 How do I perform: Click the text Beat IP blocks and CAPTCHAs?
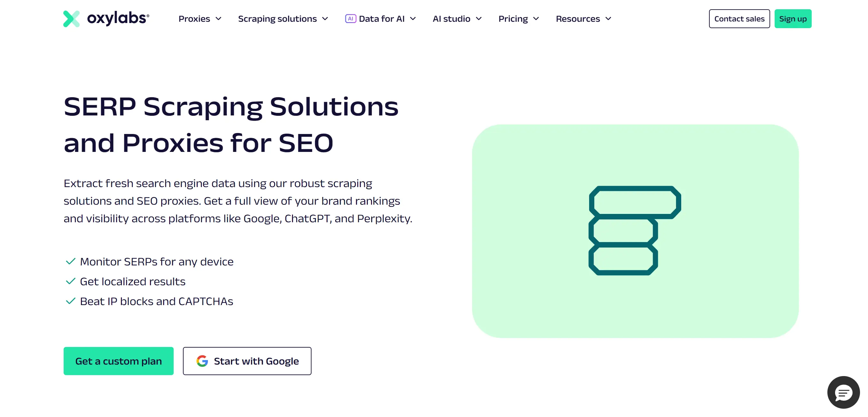(x=157, y=302)
